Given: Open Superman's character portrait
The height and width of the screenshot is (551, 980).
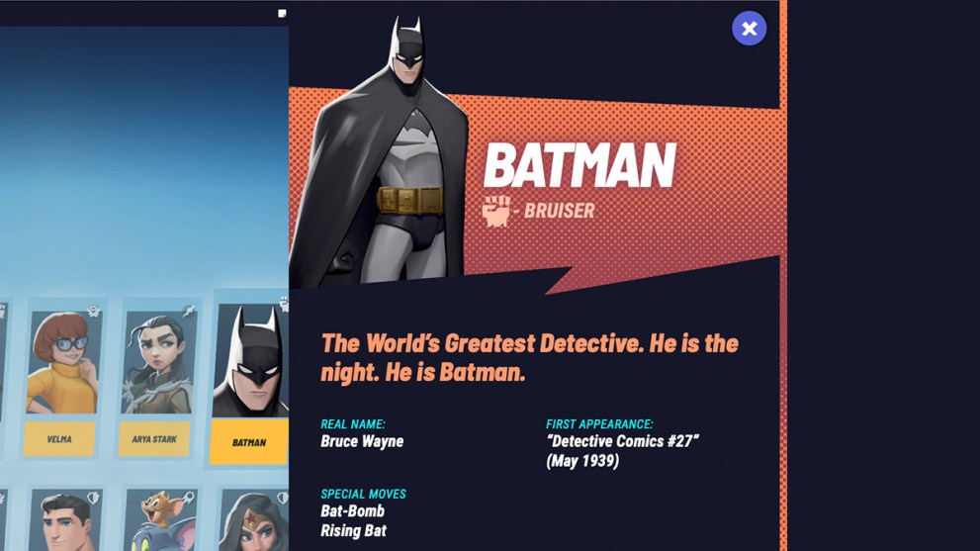Looking at the screenshot, I should coord(65,520).
